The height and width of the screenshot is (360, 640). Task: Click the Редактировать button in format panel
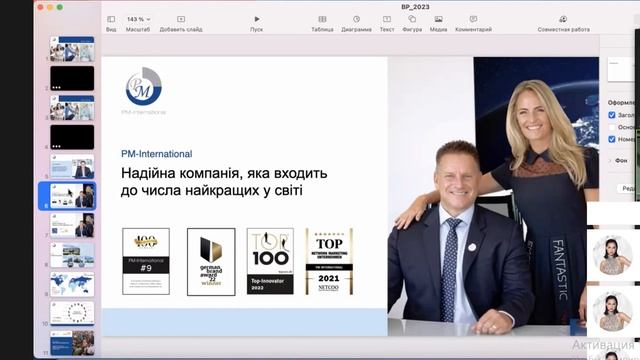tap(627, 188)
